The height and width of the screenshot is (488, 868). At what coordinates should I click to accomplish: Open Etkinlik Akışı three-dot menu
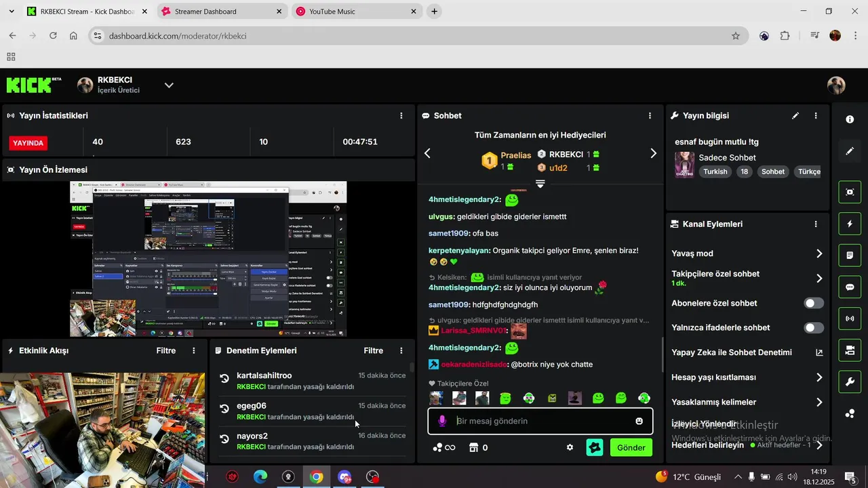click(x=194, y=351)
